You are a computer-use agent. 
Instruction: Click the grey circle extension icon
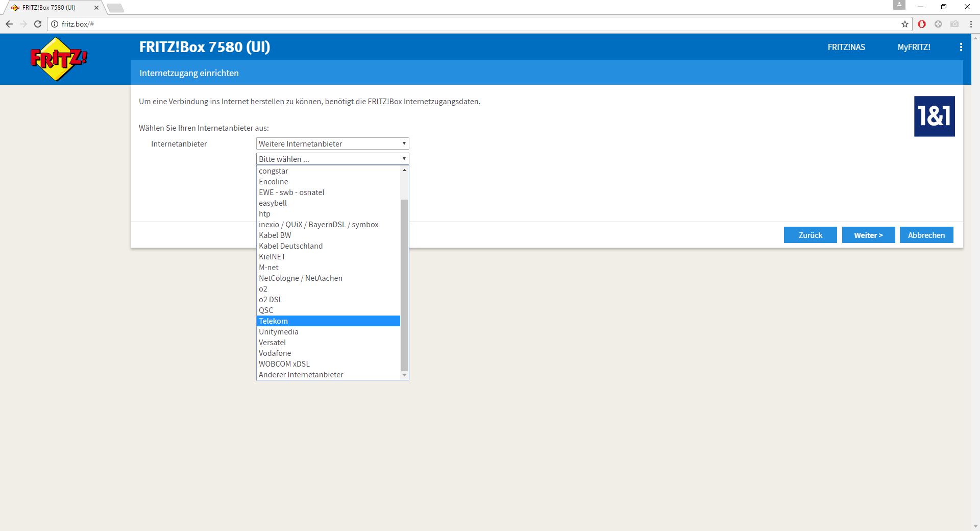point(938,24)
